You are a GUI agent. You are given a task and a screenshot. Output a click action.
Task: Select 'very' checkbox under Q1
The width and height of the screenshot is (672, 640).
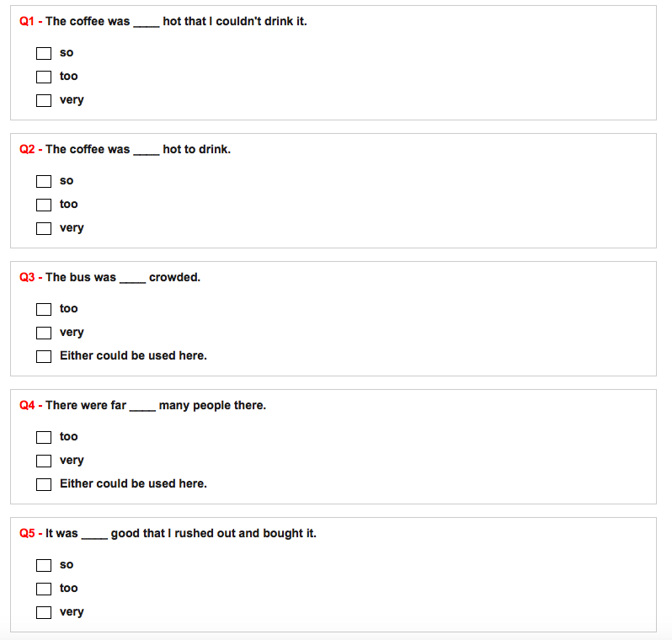click(44, 100)
